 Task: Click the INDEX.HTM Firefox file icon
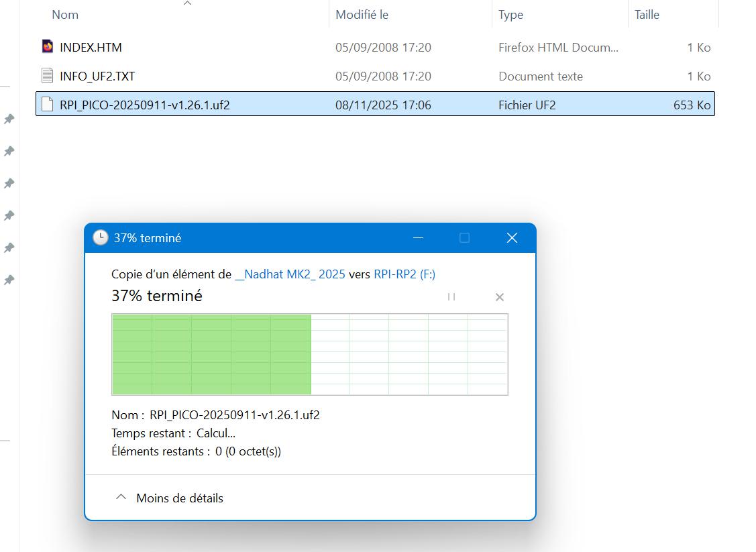click(47, 47)
